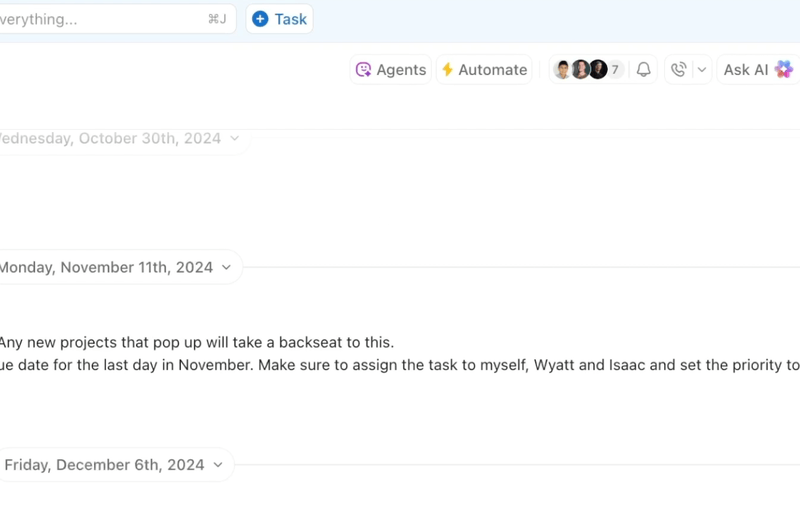Click the third member avatar

pos(598,70)
